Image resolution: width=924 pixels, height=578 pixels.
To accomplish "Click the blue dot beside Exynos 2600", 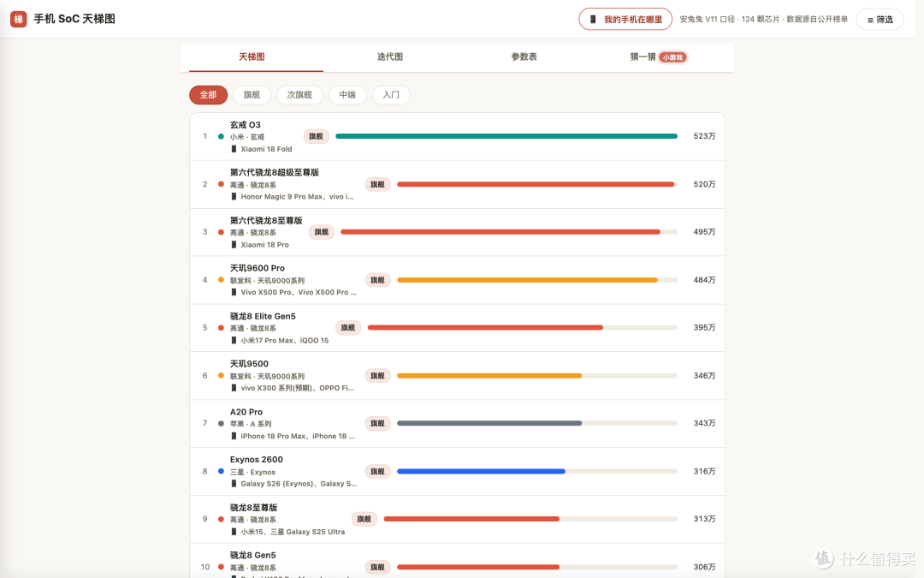I will tap(221, 471).
